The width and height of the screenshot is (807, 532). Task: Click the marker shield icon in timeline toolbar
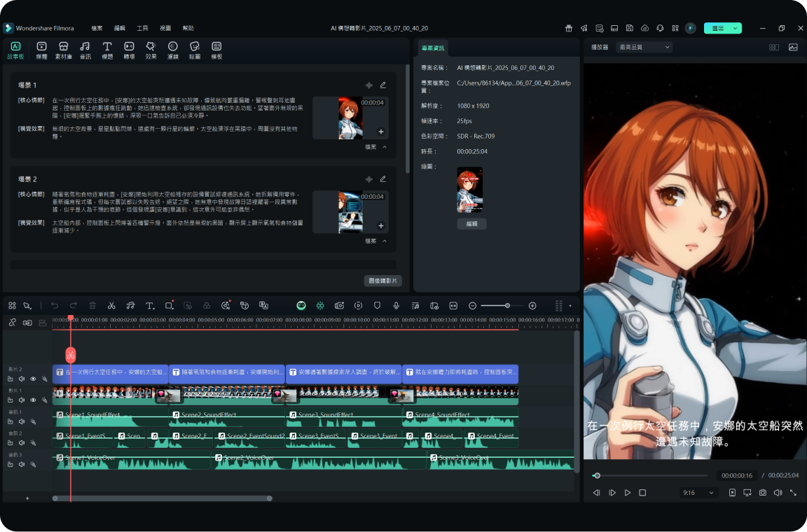tap(378, 306)
